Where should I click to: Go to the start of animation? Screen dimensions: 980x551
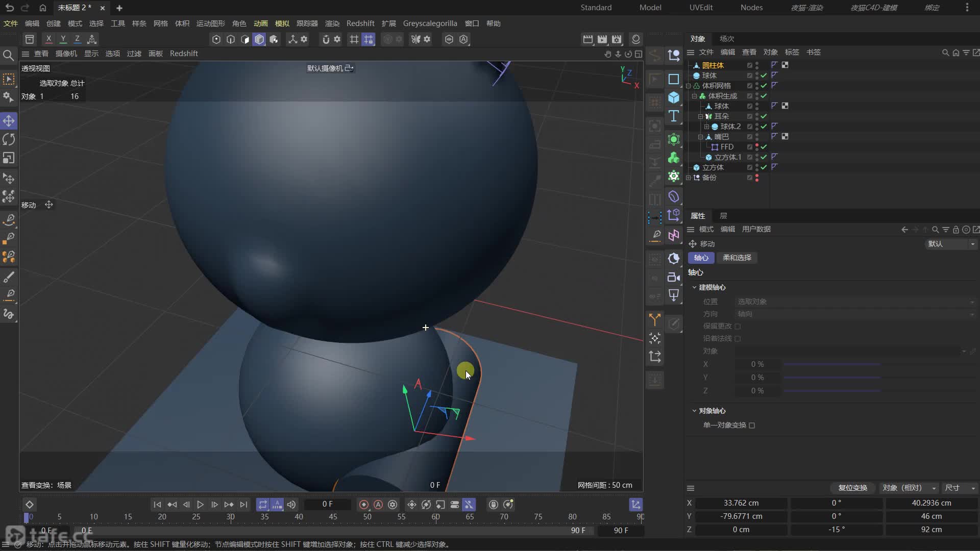point(157,505)
